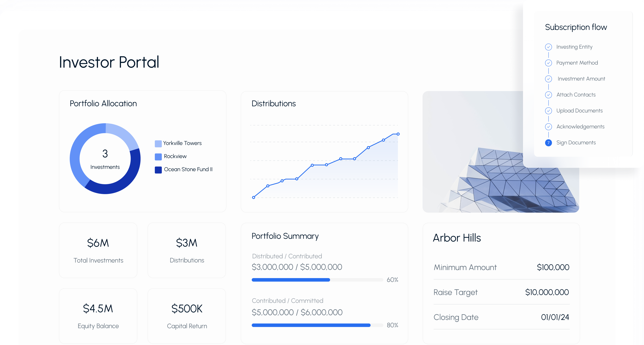644x345 pixels.
Task: Click the Acknowledgements checkmark icon
Action: [548, 127]
